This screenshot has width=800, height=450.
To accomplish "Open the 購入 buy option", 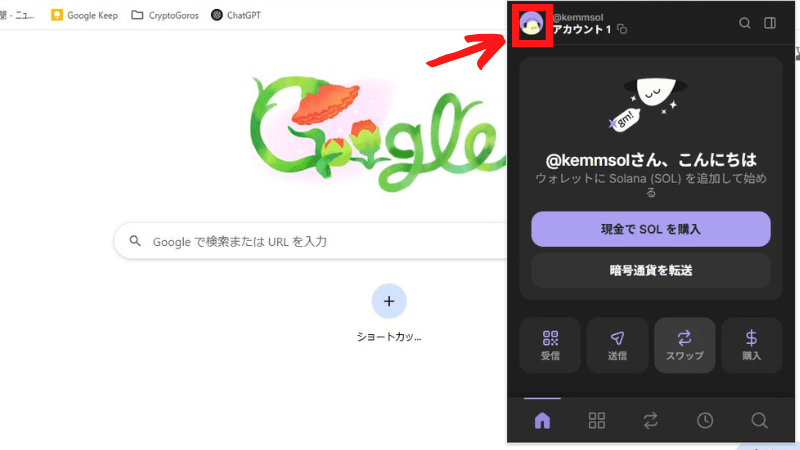I will point(752,345).
